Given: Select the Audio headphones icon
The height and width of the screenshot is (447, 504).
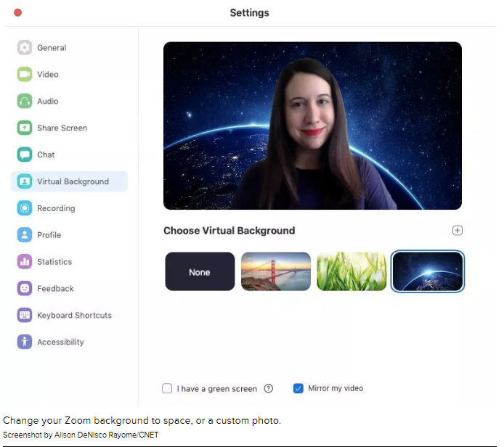Looking at the screenshot, I should point(25,102).
